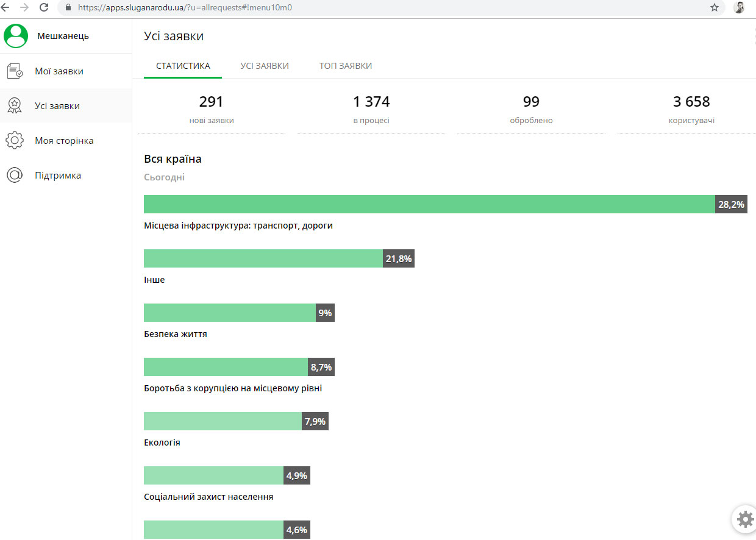Click the Мої заявки document icon

coord(15,71)
